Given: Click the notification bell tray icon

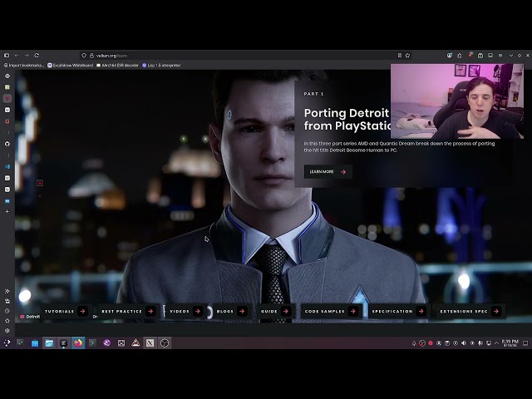Looking at the screenshot, I should [414, 343].
